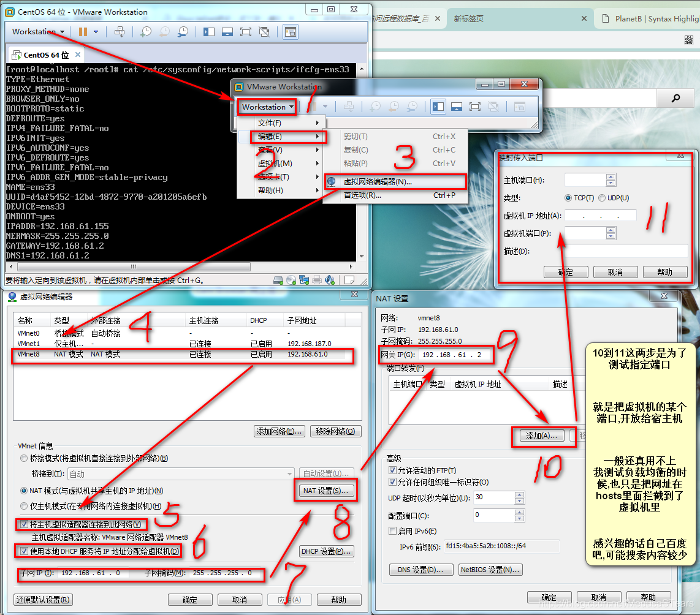Click take snapshot icon in CentOS toolbar
Image resolution: width=700 pixels, height=615 pixels.
[x=146, y=32]
